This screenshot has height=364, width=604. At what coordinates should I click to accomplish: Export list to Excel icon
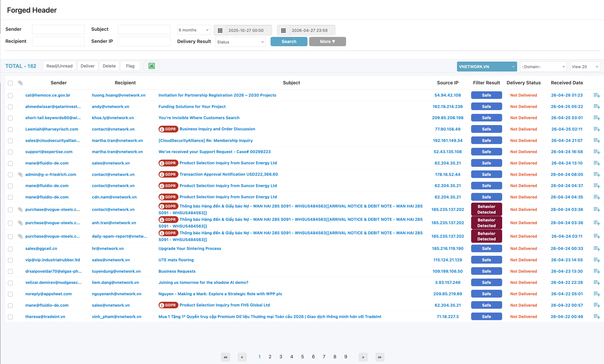click(x=151, y=66)
